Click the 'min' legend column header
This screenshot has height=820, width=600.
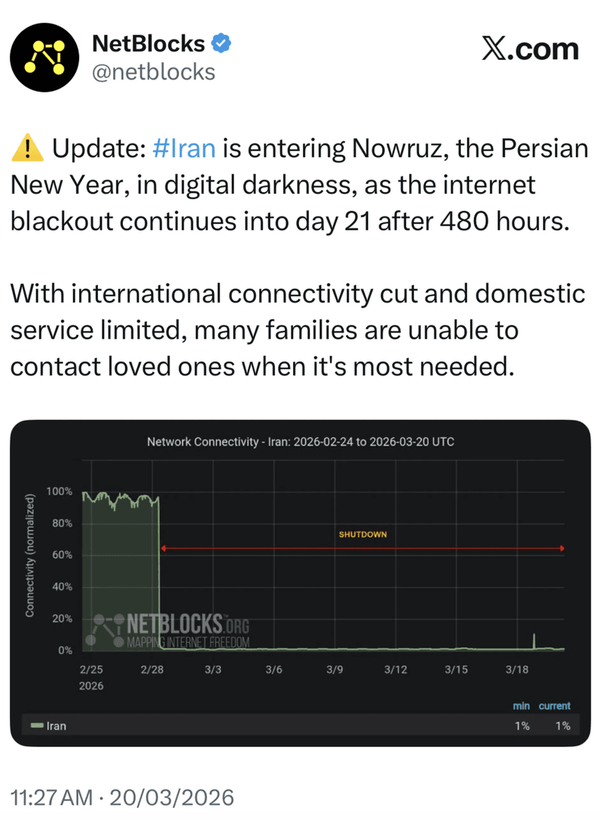(x=520, y=706)
